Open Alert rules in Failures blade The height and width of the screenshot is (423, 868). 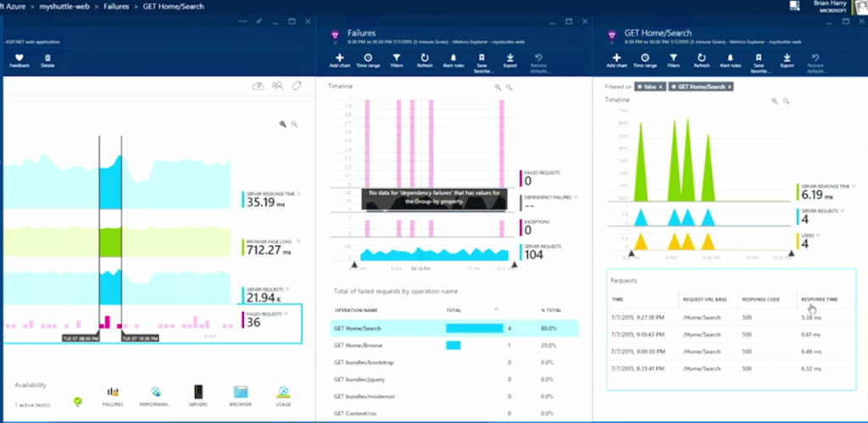[x=453, y=58]
